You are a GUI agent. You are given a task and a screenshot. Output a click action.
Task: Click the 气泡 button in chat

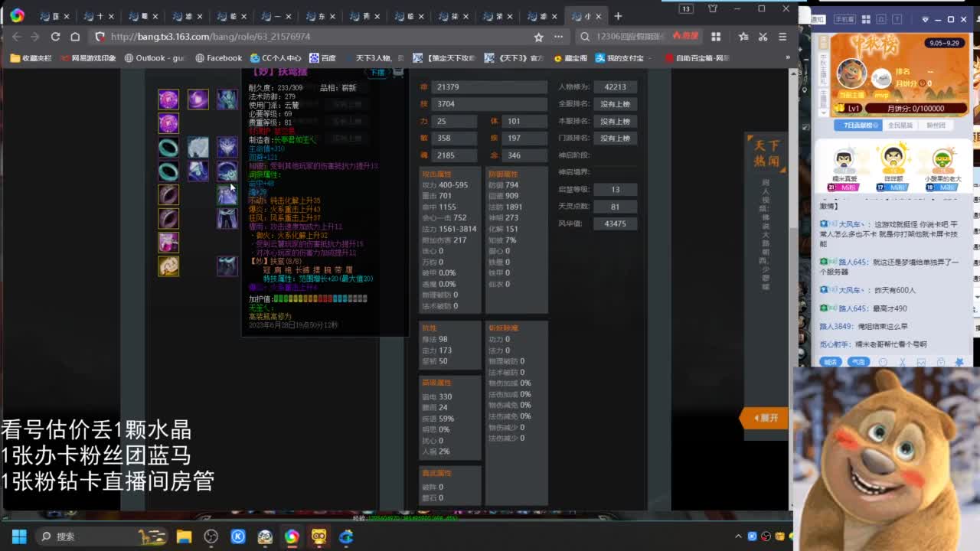[x=859, y=362]
